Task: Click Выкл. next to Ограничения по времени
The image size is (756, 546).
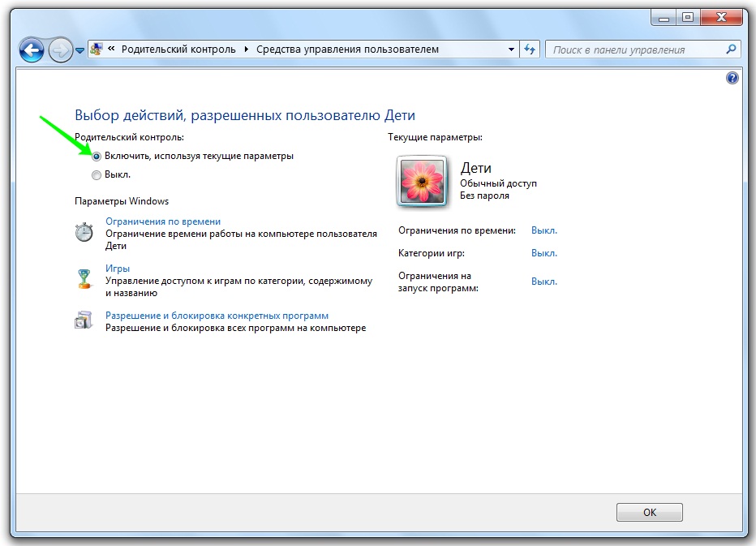Action: (543, 230)
